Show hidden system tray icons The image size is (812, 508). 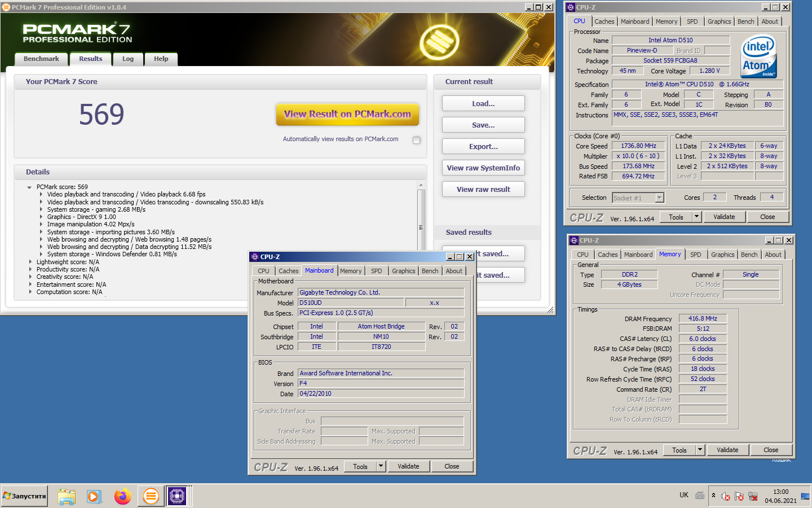(713, 495)
